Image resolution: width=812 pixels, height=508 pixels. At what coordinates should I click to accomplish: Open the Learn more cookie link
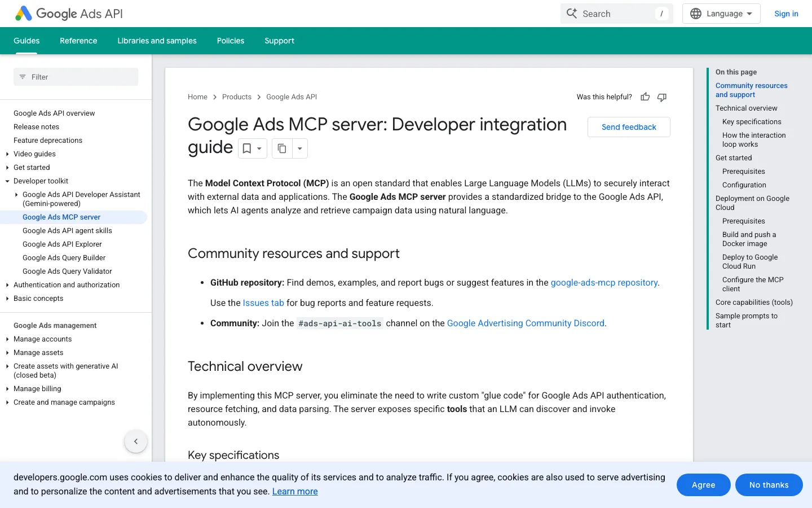(295, 492)
